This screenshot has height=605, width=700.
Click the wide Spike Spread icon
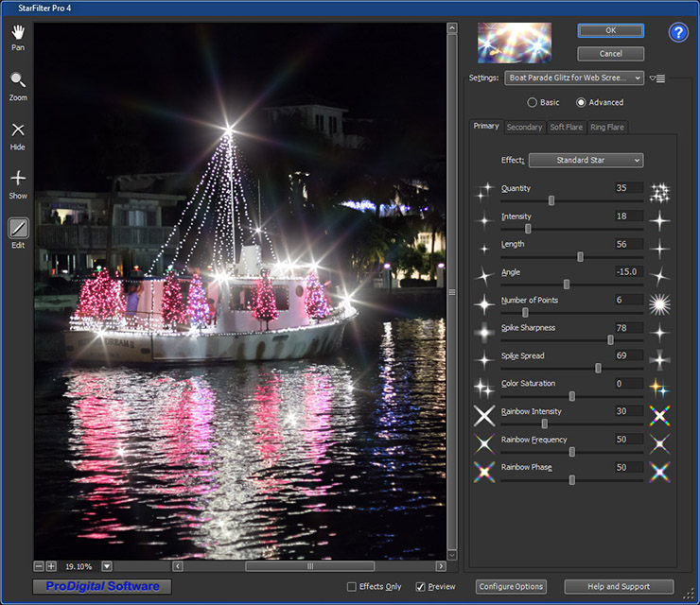coord(659,360)
